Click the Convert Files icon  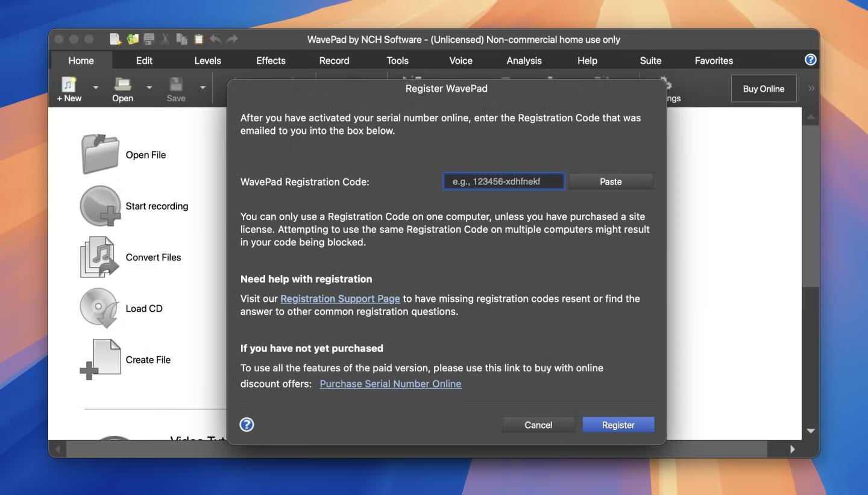point(100,257)
